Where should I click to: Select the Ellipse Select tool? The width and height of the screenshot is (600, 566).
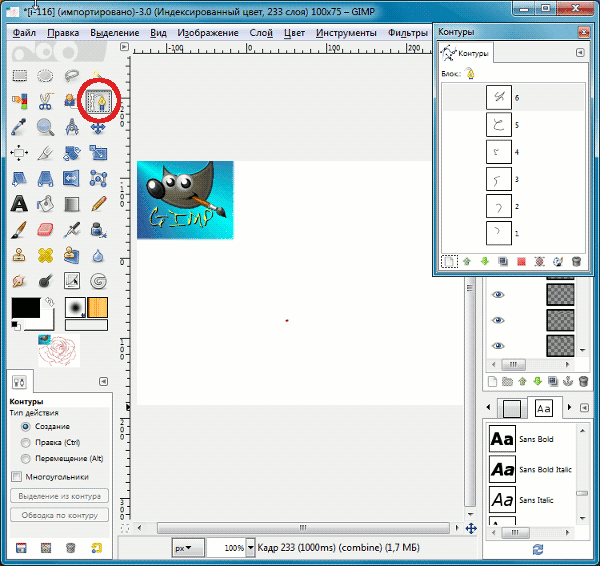pyautogui.click(x=45, y=76)
